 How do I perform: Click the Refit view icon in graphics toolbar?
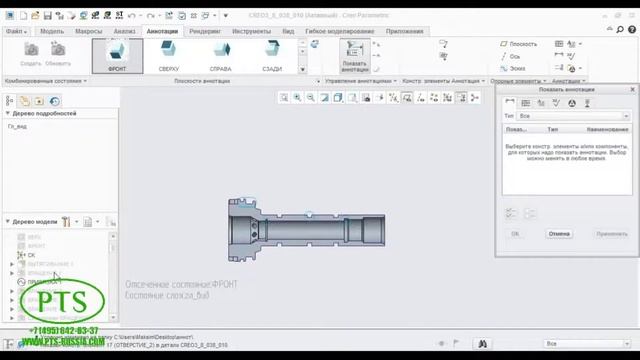[284, 98]
